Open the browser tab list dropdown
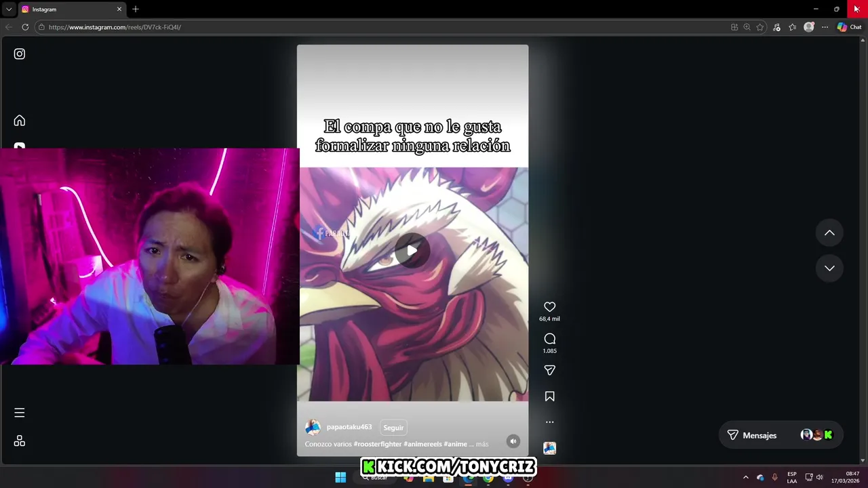This screenshot has width=868, height=488. coord(9,9)
